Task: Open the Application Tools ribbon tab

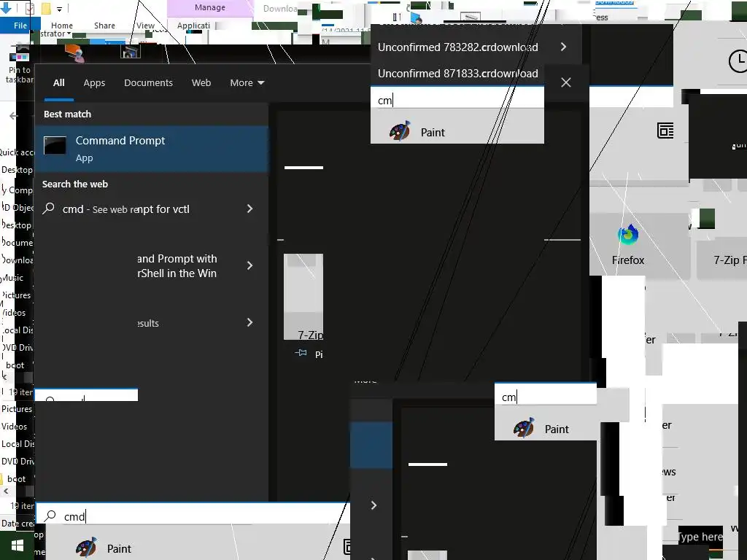Action: tap(193, 26)
